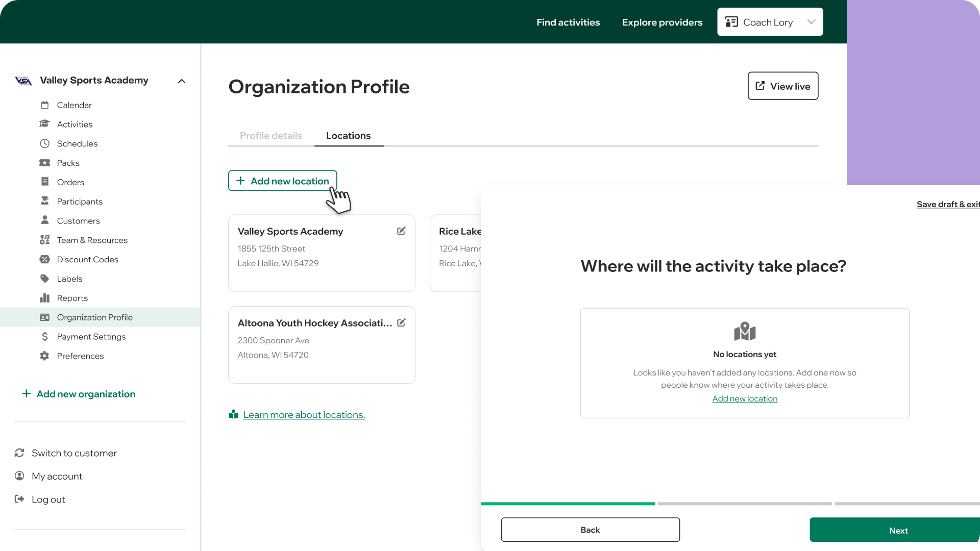Open Find activities in the top navigation
980x551 pixels.
pyautogui.click(x=568, y=22)
